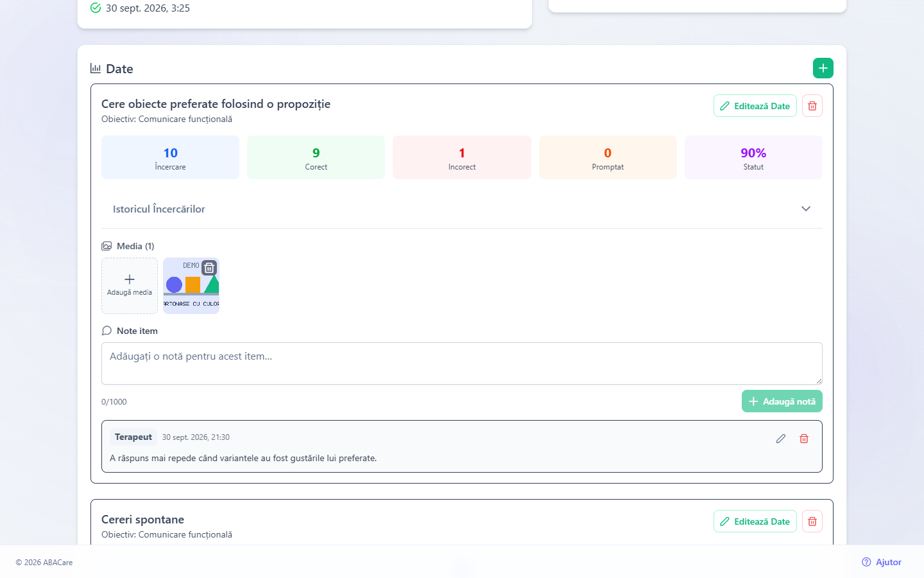924x578 pixels.
Task: Delete the Terapeut note
Action: [x=804, y=439]
